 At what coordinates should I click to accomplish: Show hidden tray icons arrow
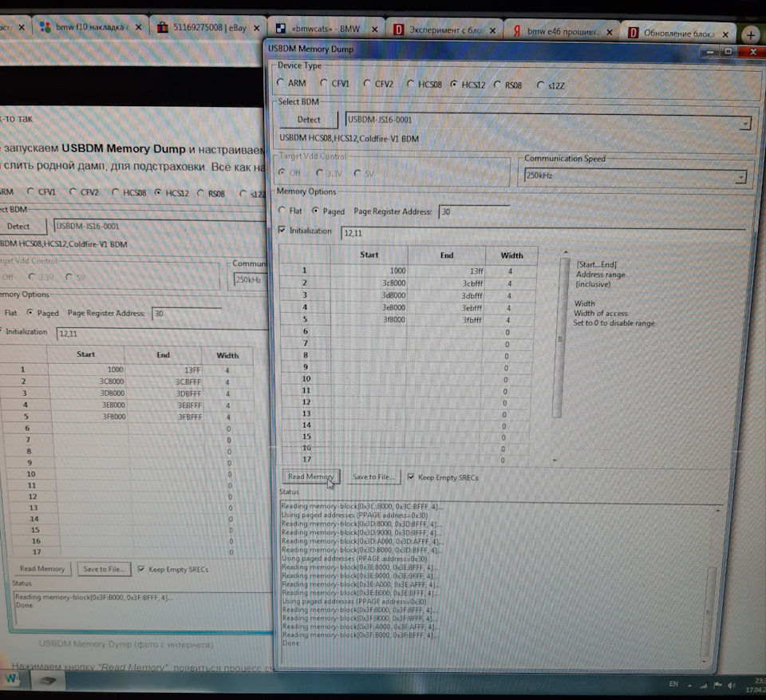689,686
